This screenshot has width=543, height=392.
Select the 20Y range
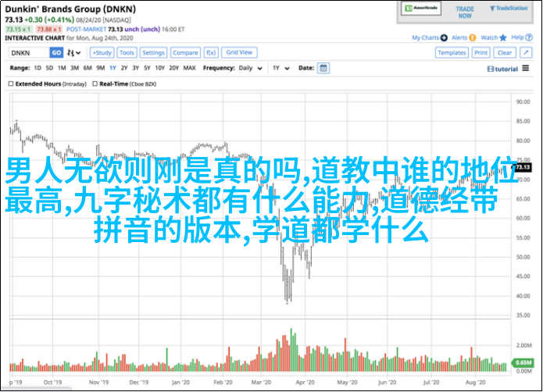tap(174, 68)
